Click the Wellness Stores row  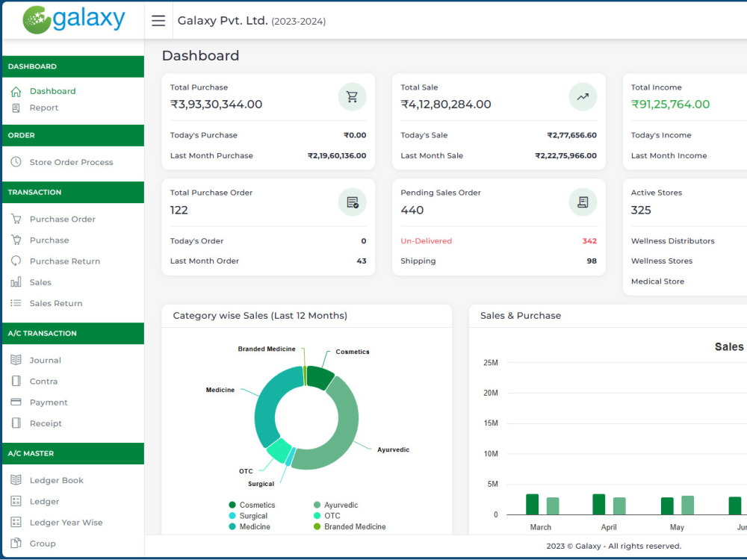(x=689, y=261)
